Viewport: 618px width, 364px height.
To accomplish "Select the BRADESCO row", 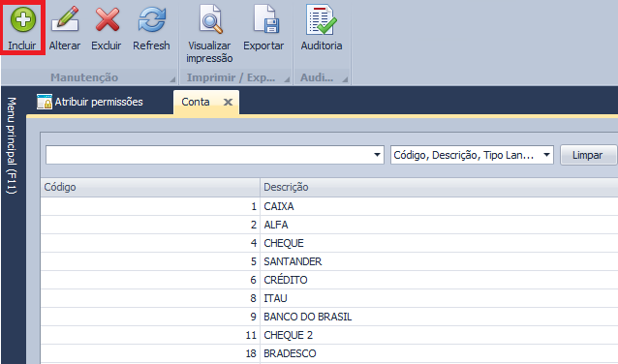I will click(329, 353).
